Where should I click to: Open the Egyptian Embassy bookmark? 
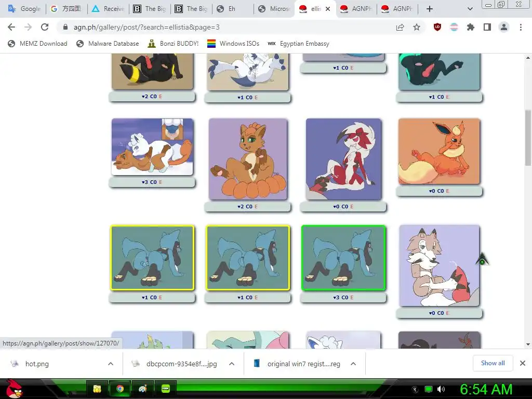pyautogui.click(x=298, y=44)
